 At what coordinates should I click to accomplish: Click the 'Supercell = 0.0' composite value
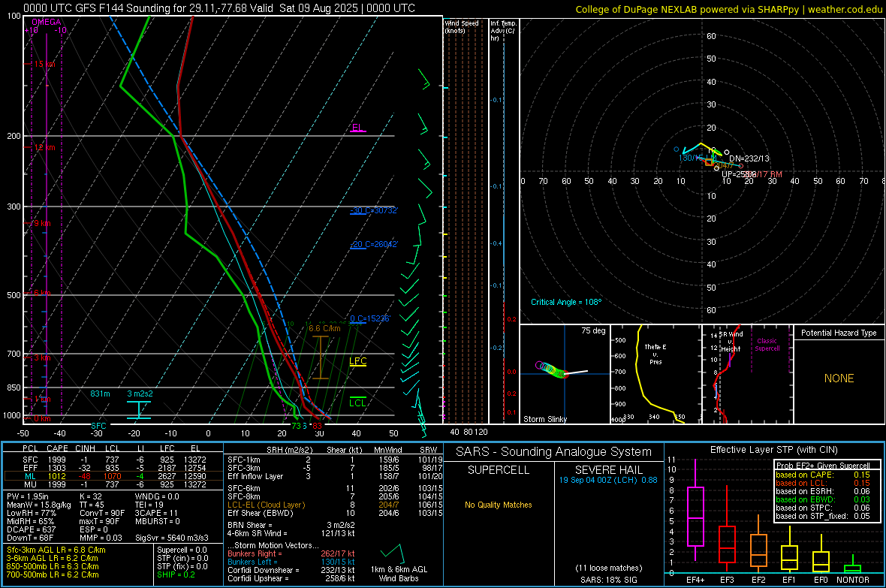pyautogui.click(x=182, y=550)
